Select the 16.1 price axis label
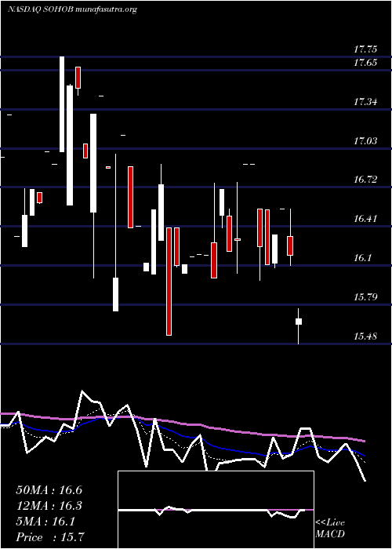This screenshot has width=392, height=549. (363, 258)
